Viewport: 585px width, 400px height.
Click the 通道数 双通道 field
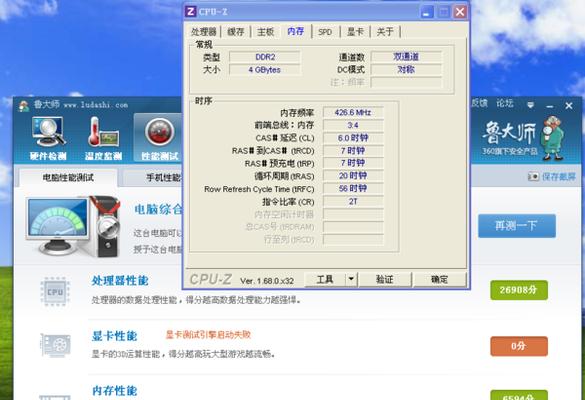406,57
